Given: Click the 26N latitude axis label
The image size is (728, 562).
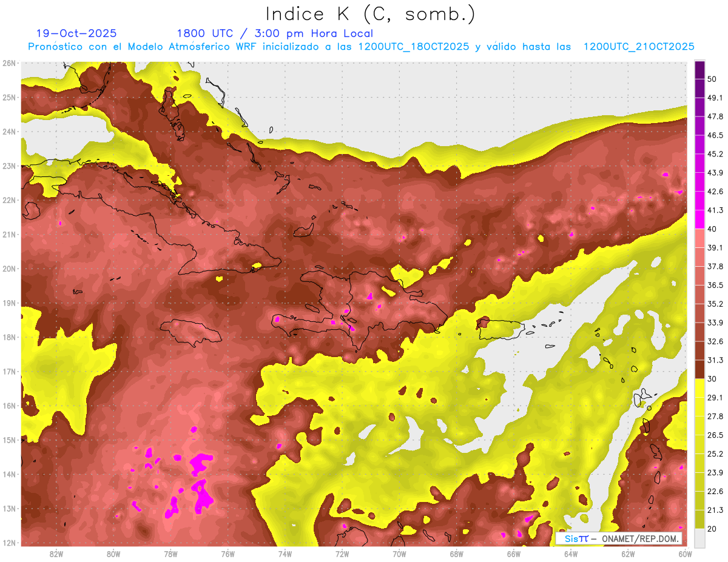Looking at the screenshot, I should (x=9, y=63).
